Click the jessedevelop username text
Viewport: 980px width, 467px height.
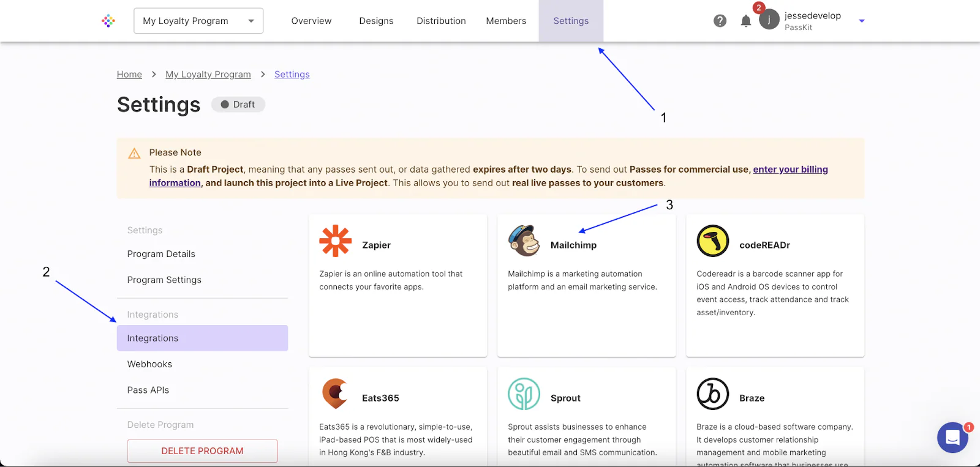tap(813, 16)
